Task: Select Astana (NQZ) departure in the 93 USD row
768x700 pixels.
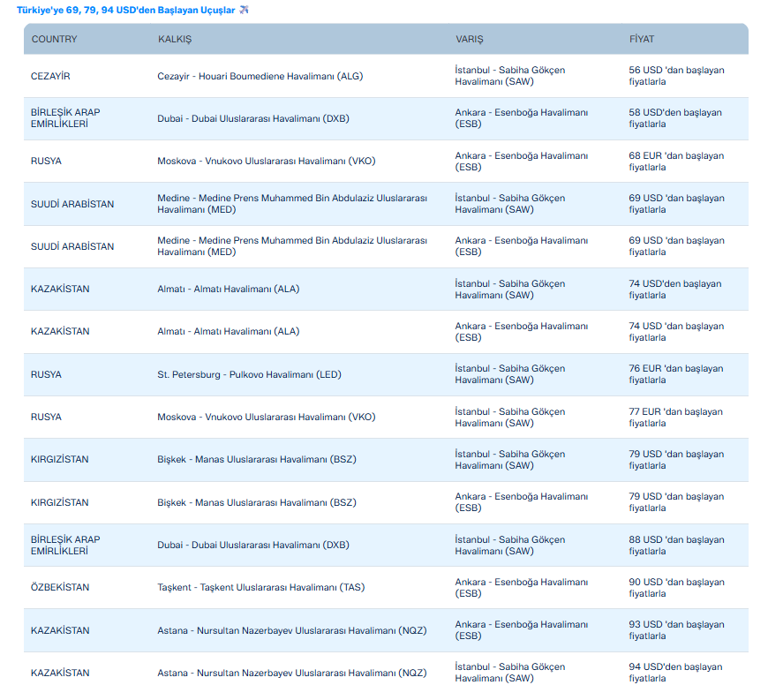Action: [292, 630]
